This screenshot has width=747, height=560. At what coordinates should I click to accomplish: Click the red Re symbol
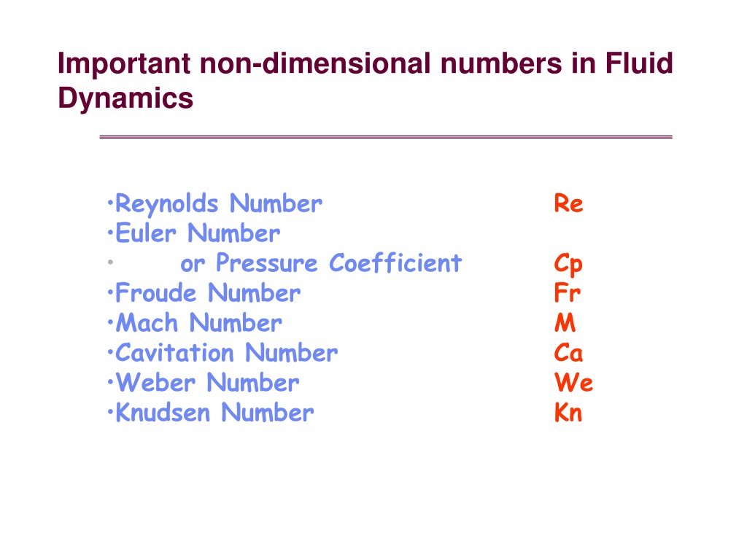pos(568,204)
